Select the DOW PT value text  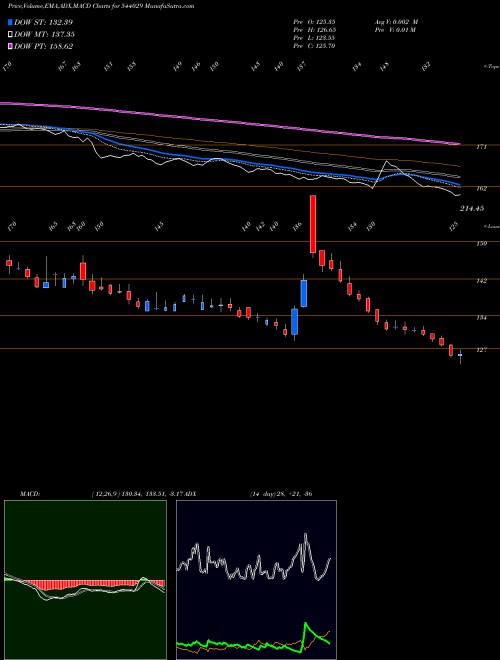click(x=61, y=46)
